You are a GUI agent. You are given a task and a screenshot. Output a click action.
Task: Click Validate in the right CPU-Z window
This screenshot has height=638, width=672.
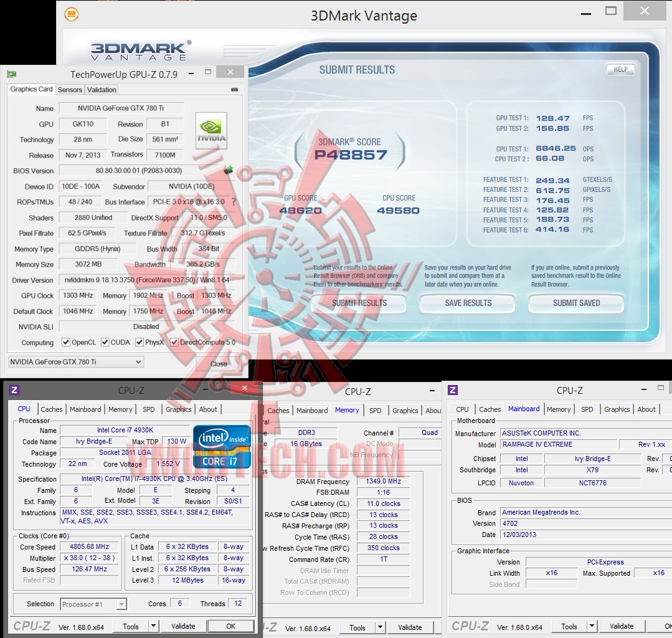[x=622, y=626]
